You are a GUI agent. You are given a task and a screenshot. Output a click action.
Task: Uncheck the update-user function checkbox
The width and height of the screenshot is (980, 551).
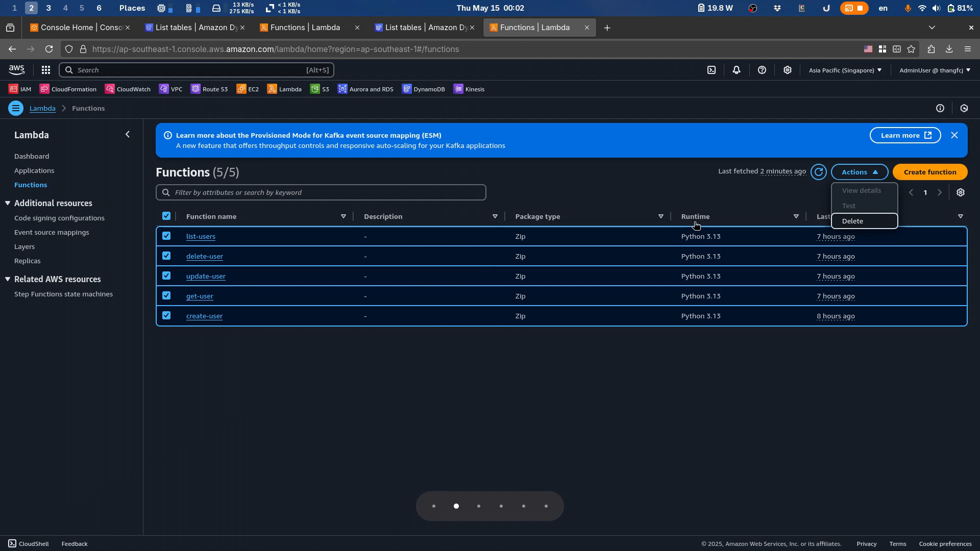tap(166, 275)
